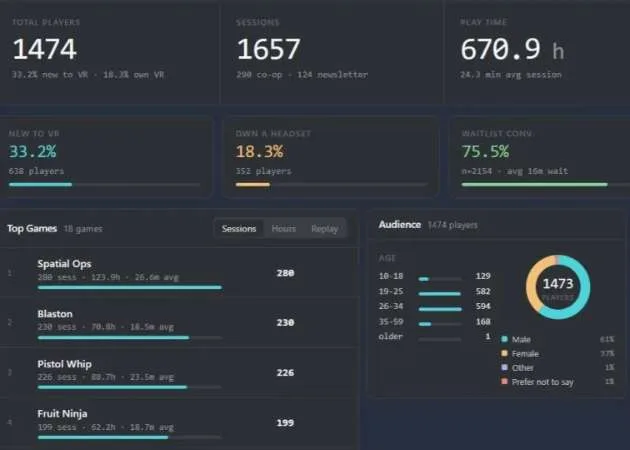This screenshot has width=630, height=450.
Task: Click the New to VR progress bar
Action: tap(104, 185)
